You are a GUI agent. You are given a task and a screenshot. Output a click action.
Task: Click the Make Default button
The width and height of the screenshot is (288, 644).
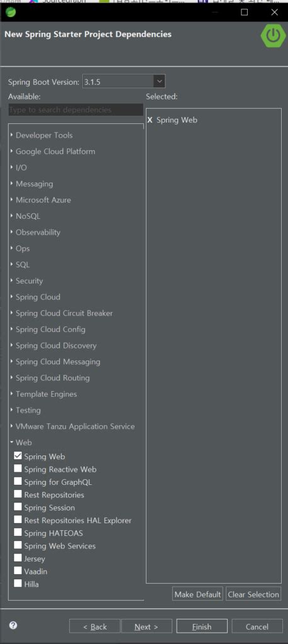[x=197, y=594]
